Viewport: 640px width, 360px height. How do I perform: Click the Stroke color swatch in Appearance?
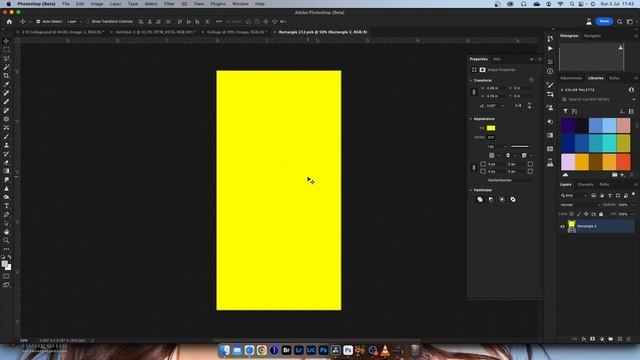pyautogui.click(x=491, y=138)
